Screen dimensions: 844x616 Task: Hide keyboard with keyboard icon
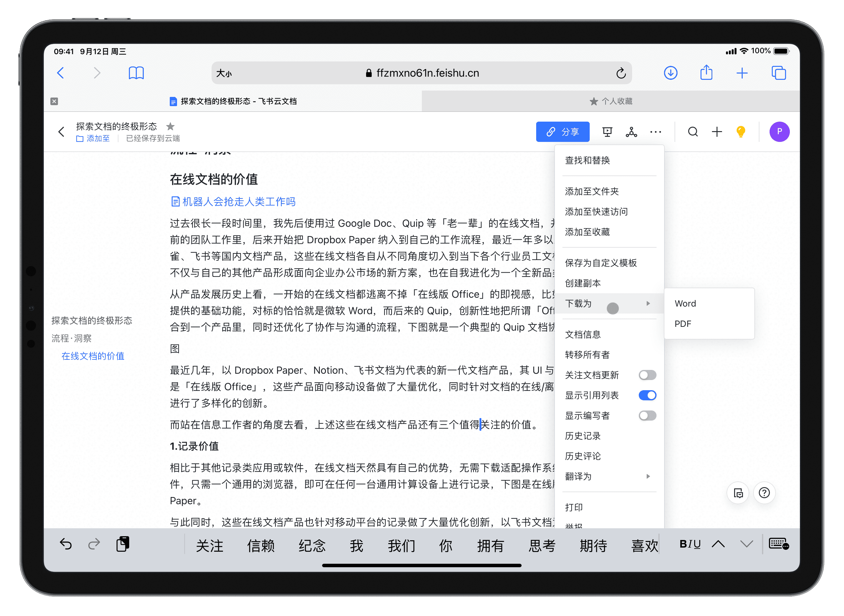pyautogui.click(x=778, y=544)
